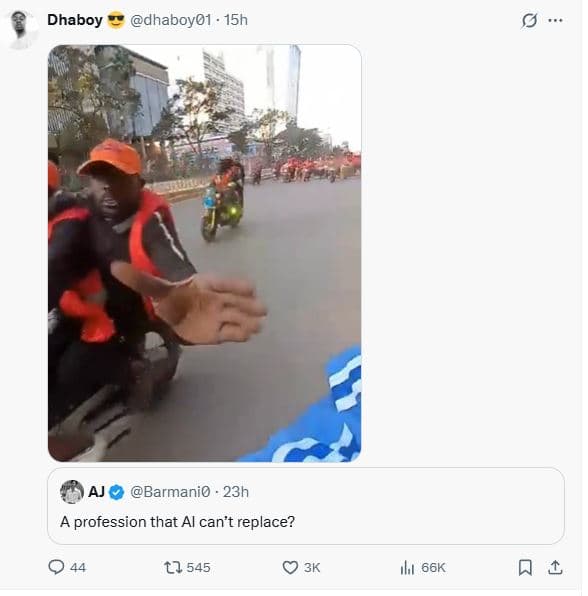The height and width of the screenshot is (596, 588).
Task: Click the repost arrows icon
Action: [173, 567]
